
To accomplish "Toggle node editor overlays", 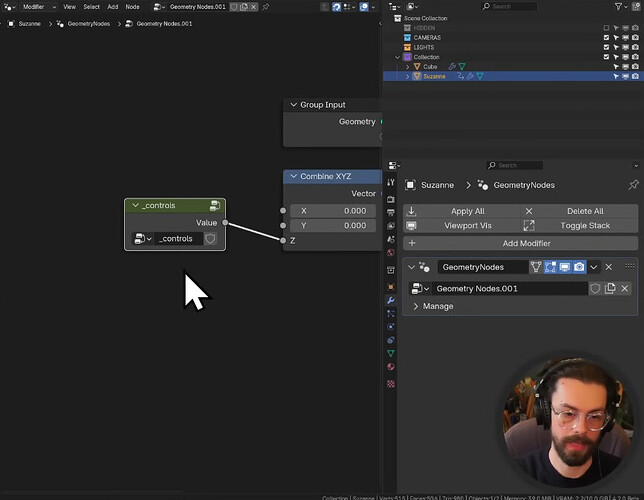I will 364,7.
